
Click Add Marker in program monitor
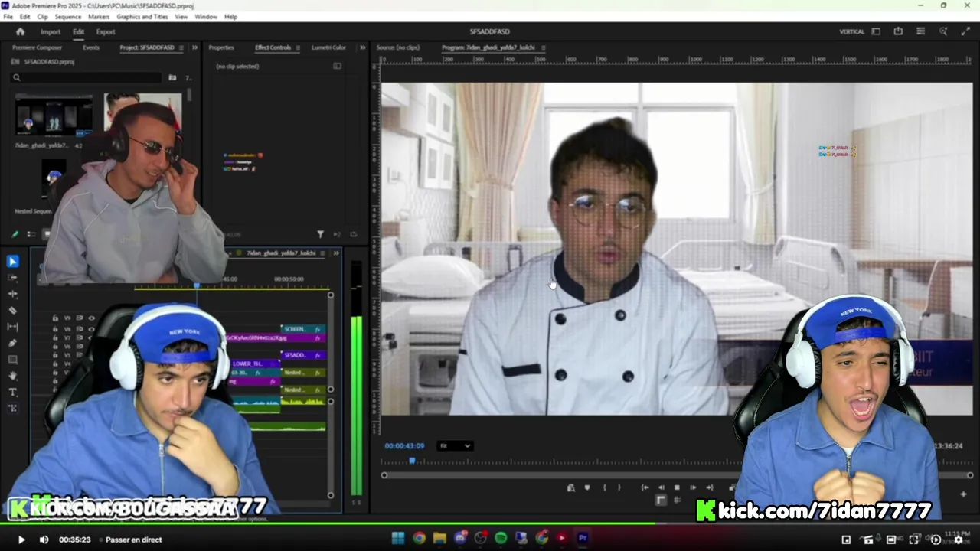click(587, 487)
